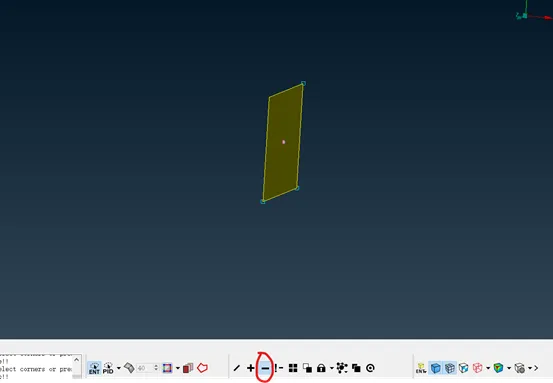Screen dimensions: 553x383
Task: Select the box selection mode icon
Action: pyautogui.click(x=167, y=368)
